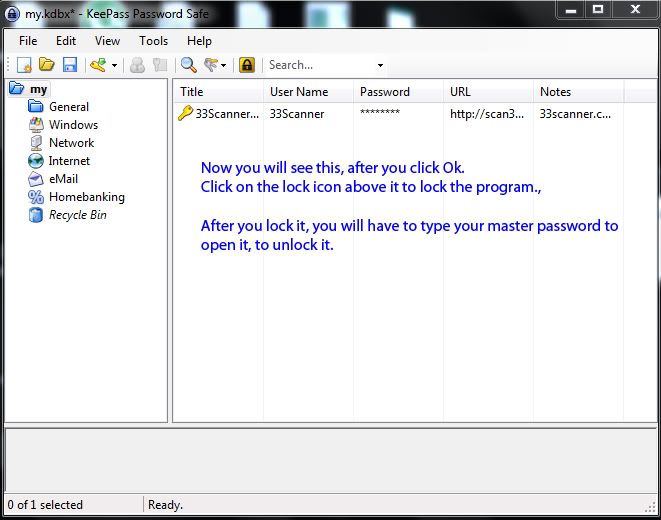661x520 pixels.
Task: Select the root 'my' group
Action: (x=38, y=89)
